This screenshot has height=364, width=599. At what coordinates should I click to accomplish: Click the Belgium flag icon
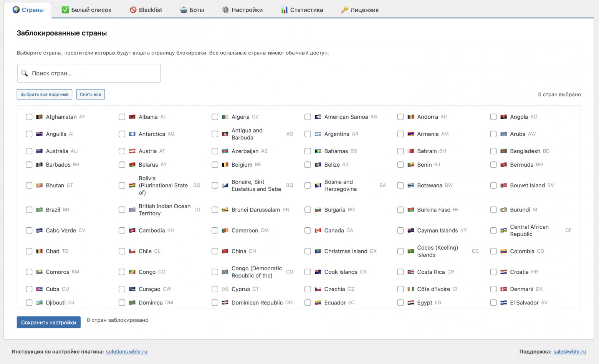click(x=225, y=165)
